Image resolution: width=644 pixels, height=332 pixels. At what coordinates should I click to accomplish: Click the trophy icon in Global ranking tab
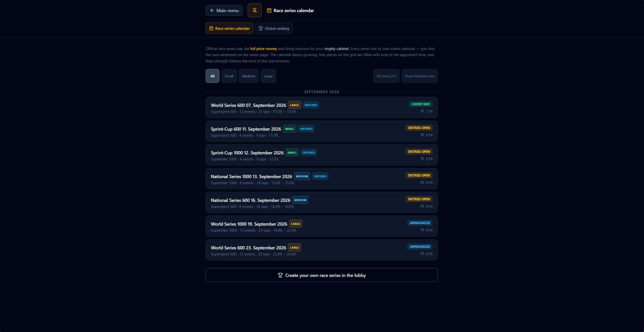click(261, 29)
